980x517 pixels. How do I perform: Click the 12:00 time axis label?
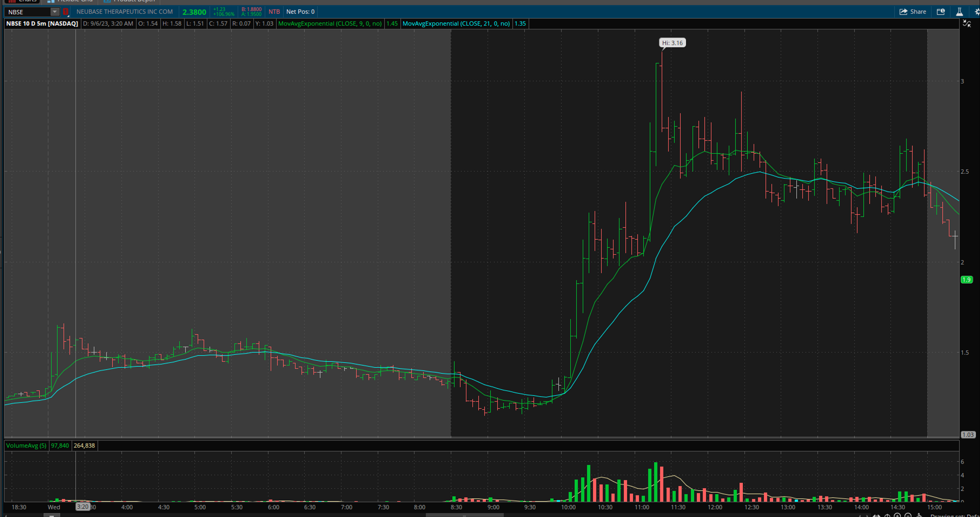tap(714, 507)
